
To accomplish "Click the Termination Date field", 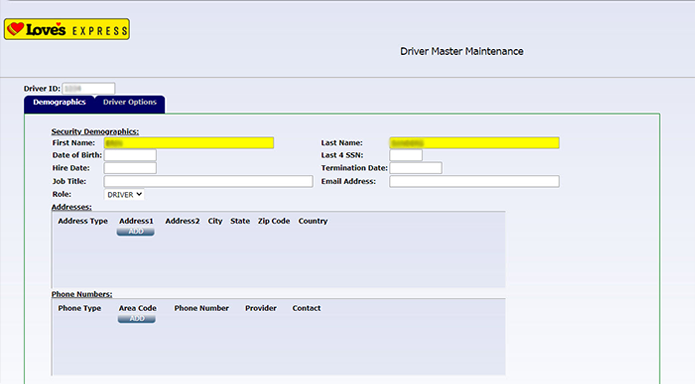I will tap(416, 168).
